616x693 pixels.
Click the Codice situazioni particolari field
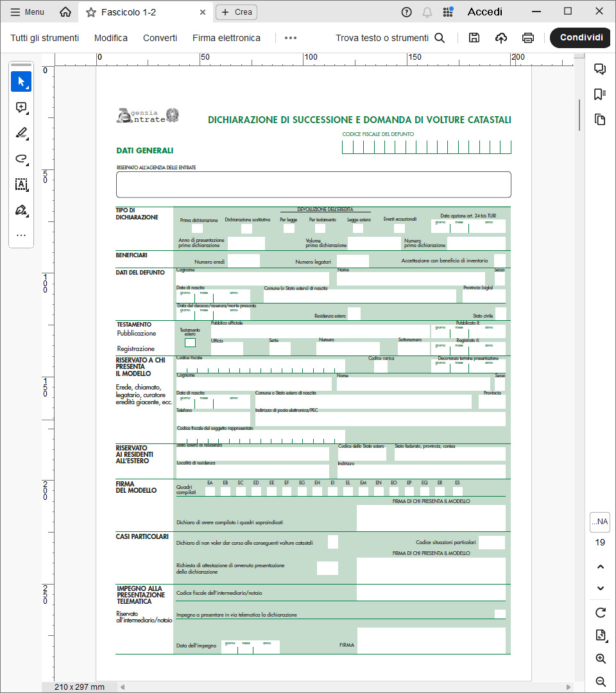[x=492, y=542]
